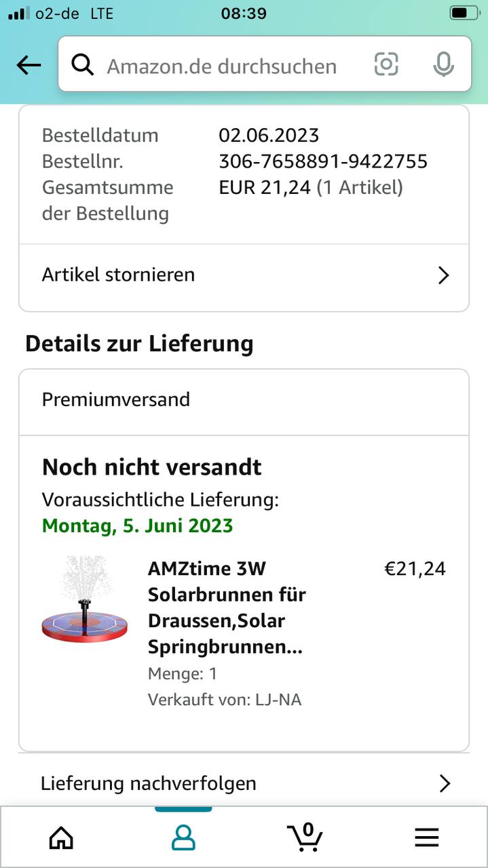Viewport: 488px width, 868px height.
Task: Expand the Artikel stornieren chevron
Action: [443, 275]
